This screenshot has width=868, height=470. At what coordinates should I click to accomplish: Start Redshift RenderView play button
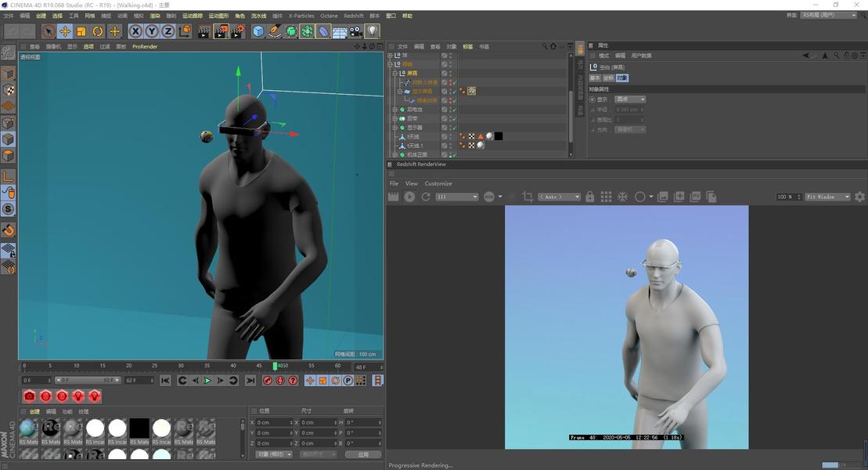(409, 197)
